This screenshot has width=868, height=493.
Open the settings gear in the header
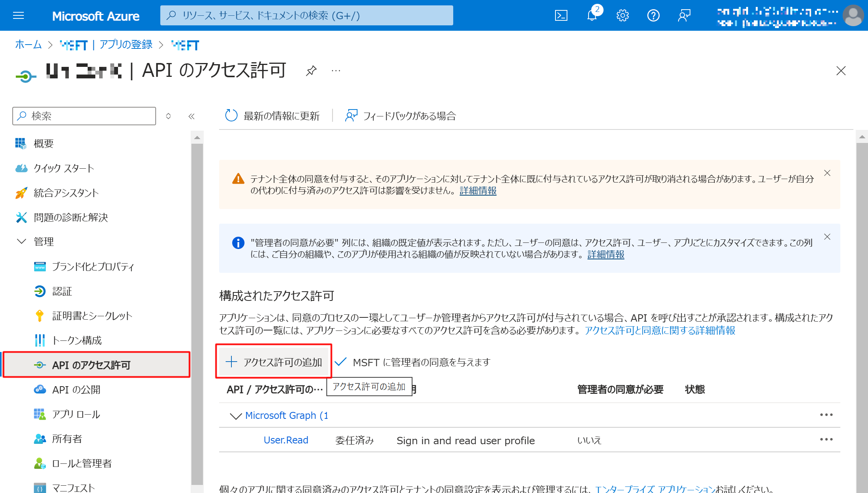[x=623, y=15]
